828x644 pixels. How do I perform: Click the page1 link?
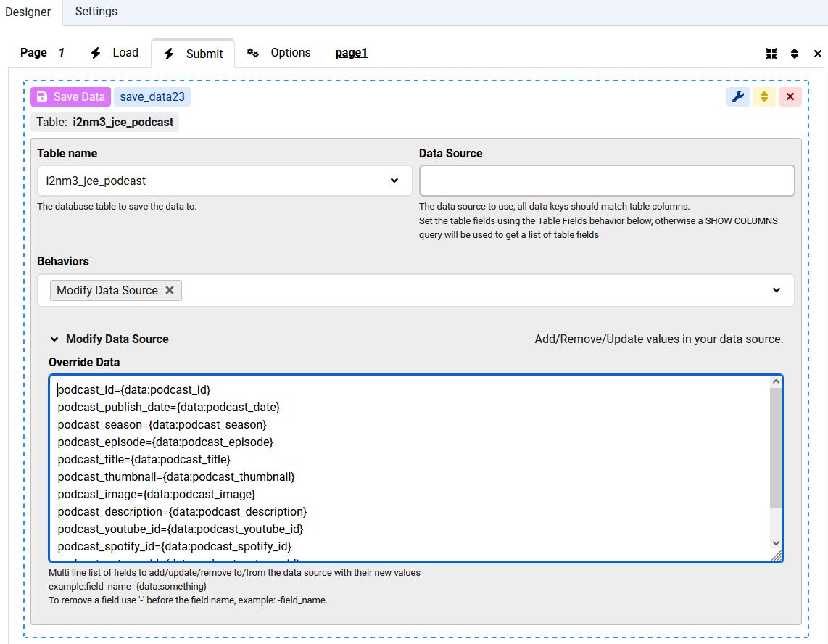(x=352, y=53)
